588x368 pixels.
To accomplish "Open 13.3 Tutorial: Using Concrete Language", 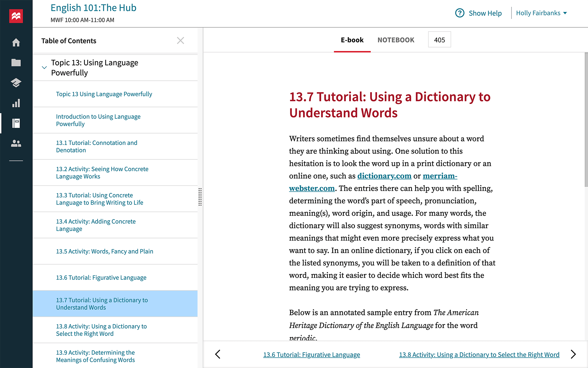I will click(x=115, y=199).
